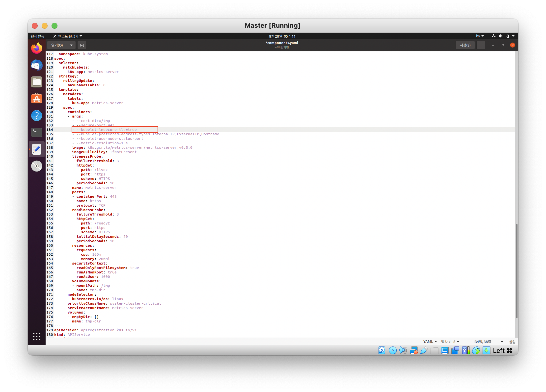
Task: Click the volume speaker icon
Action: tap(500, 36)
